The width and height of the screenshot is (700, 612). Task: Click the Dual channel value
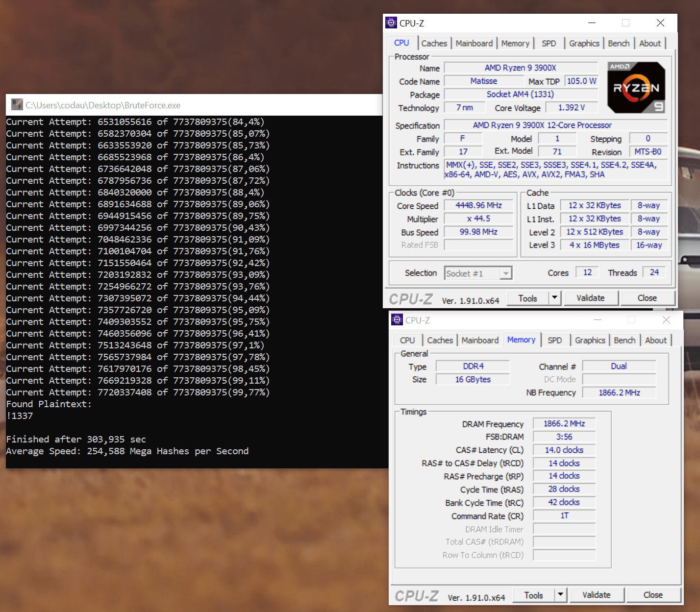[619, 366]
